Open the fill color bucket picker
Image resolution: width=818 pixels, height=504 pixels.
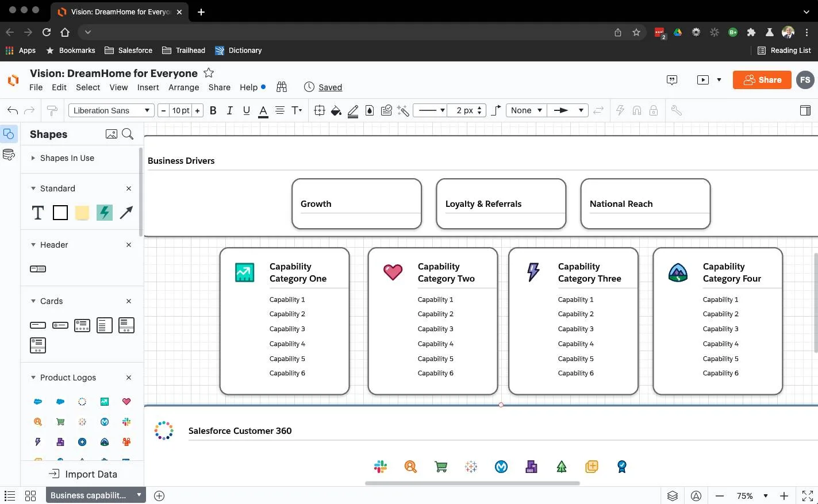click(336, 110)
